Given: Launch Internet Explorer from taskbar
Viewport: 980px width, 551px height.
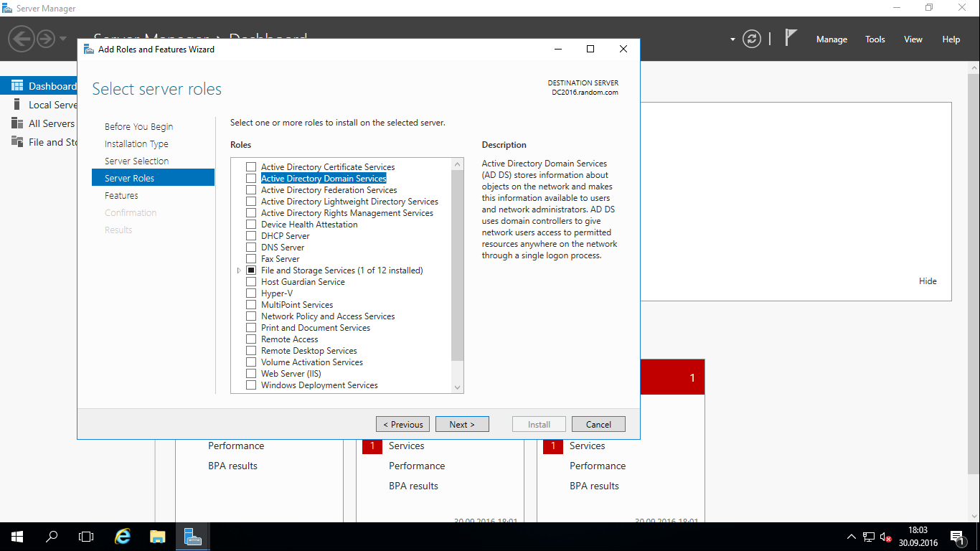Looking at the screenshot, I should point(123,537).
